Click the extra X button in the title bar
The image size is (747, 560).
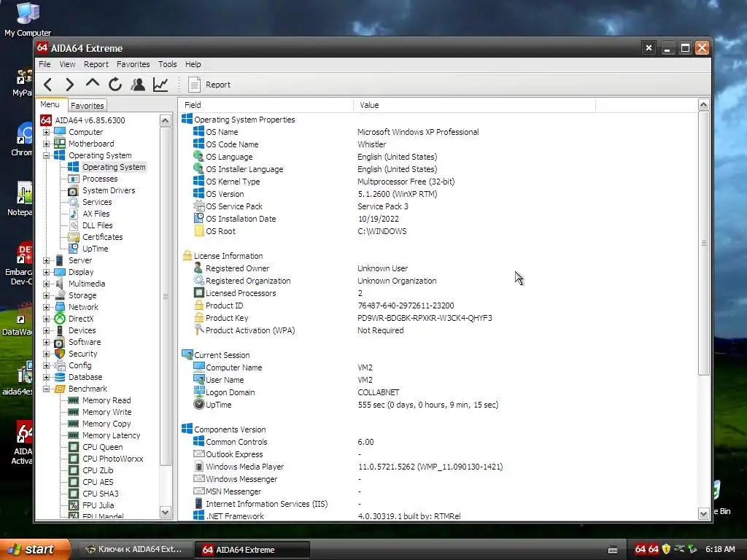click(x=649, y=47)
